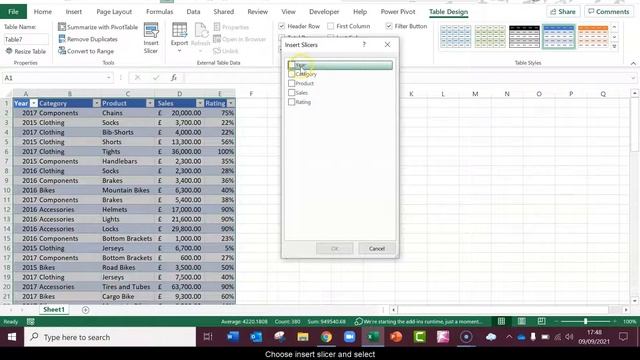Check the Category box in Insert Slicers
This screenshot has height=360, width=640.
click(x=291, y=74)
